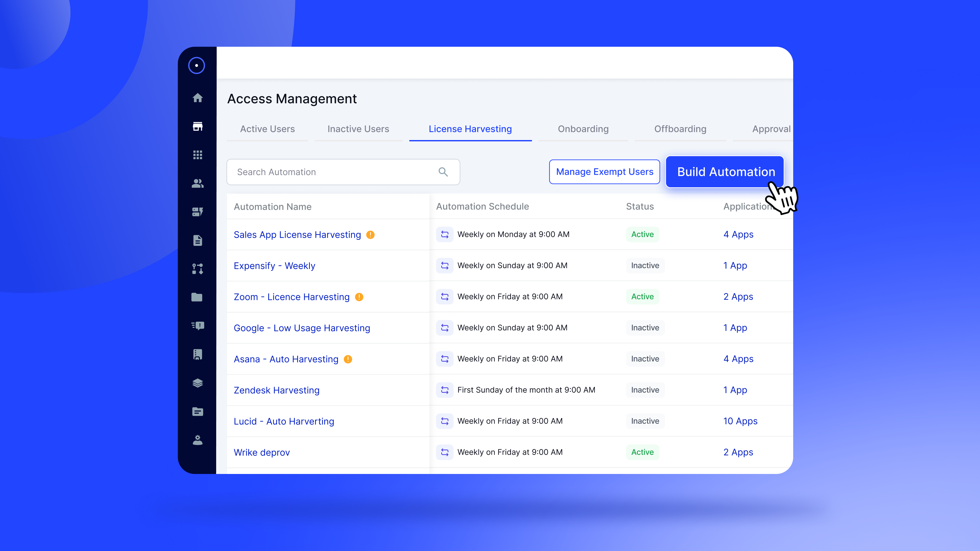Click 4 Apps link in the Asana row
This screenshot has width=980, height=551.
(738, 359)
